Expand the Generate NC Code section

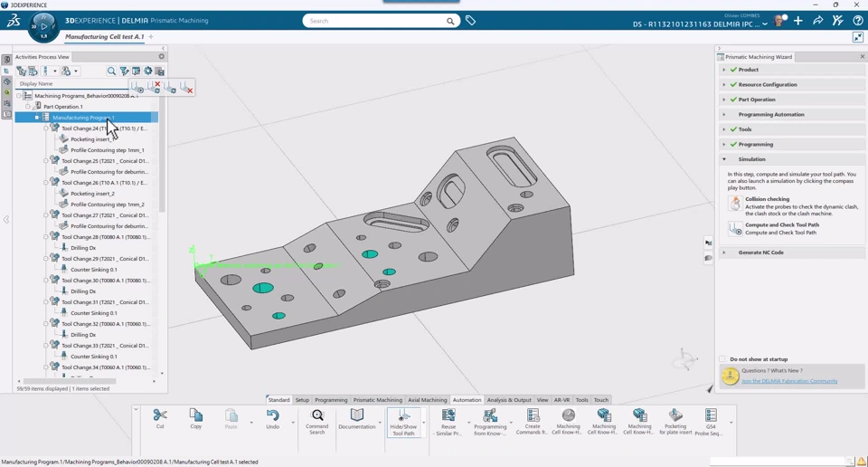point(724,253)
